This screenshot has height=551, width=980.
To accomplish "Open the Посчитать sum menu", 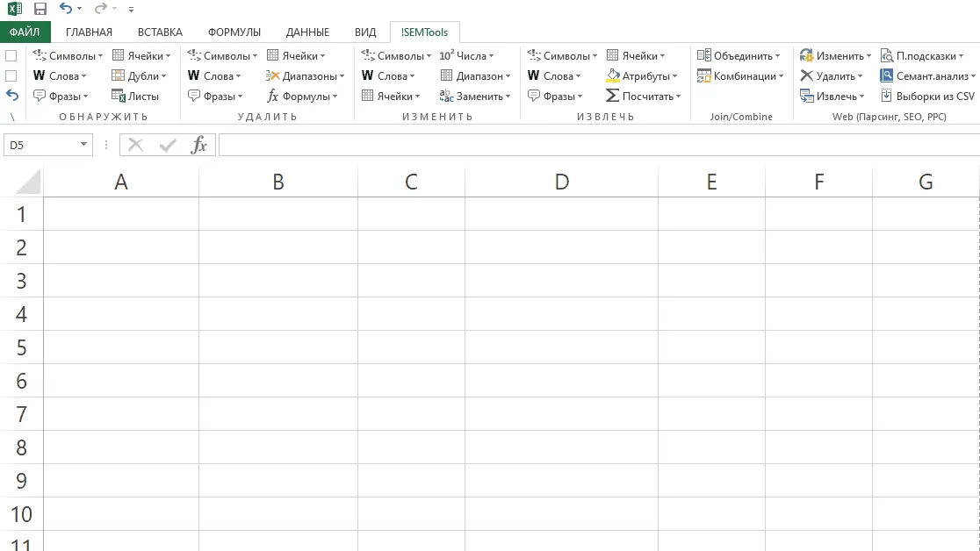I will pyautogui.click(x=644, y=97).
